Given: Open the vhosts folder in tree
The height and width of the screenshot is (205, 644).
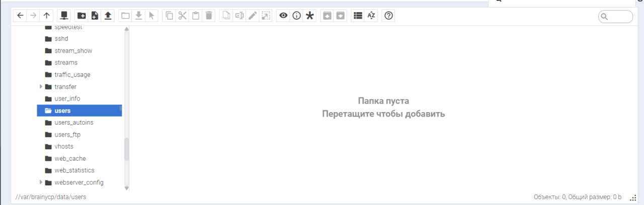Looking at the screenshot, I should tap(63, 147).
